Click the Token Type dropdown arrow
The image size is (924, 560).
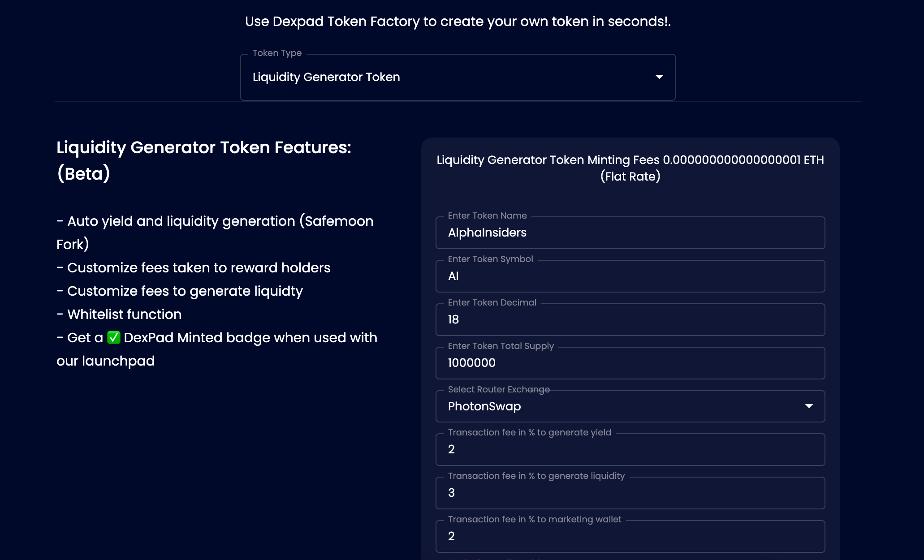[659, 77]
